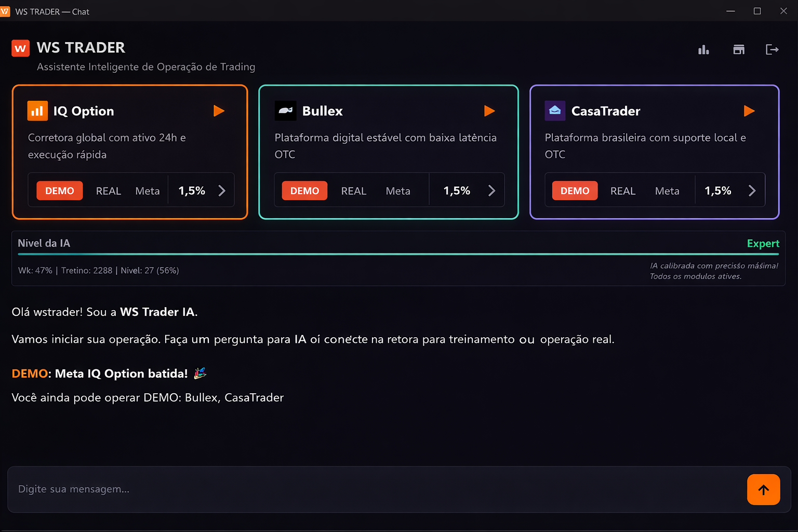Open the statistics bar chart icon
798x532 pixels.
(703, 49)
